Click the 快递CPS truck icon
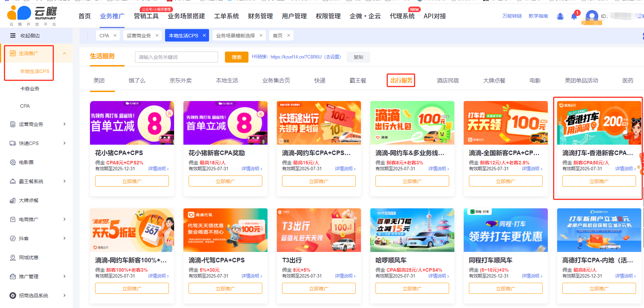Viewport: 644px width, 308px height. 13,143
